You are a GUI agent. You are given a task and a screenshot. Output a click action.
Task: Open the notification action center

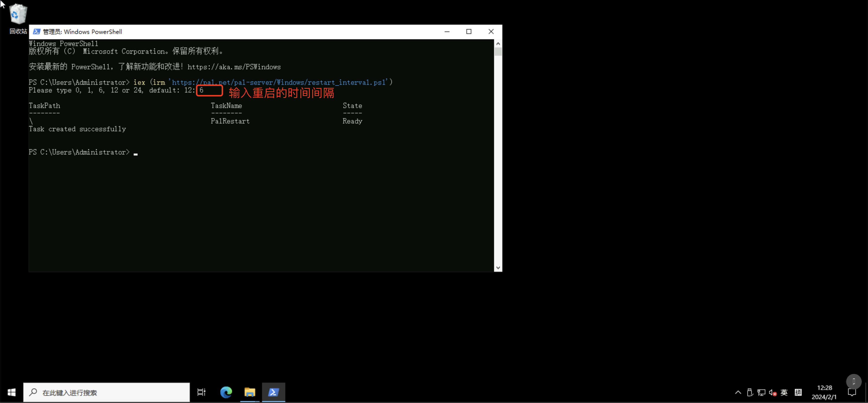tap(852, 392)
